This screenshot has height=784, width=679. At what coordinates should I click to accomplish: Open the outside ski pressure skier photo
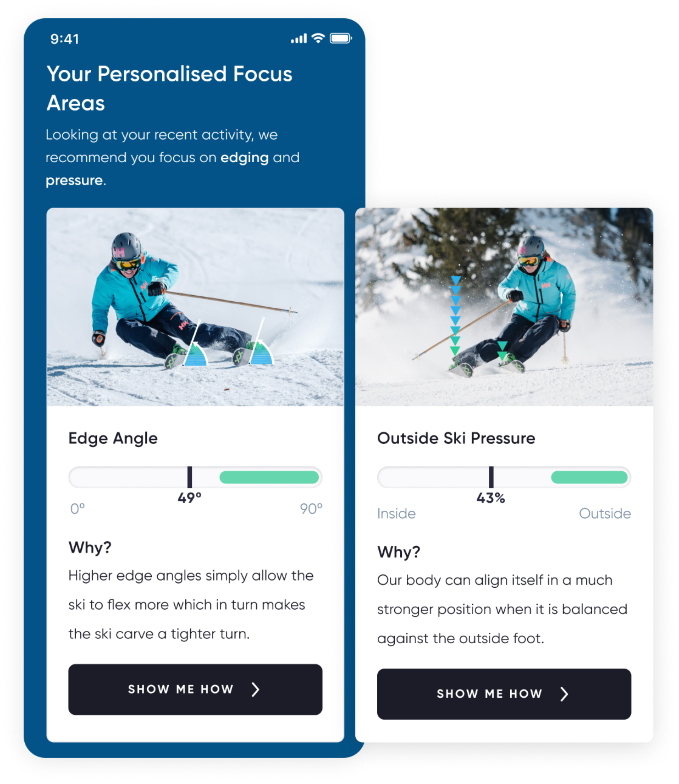[x=504, y=307]
